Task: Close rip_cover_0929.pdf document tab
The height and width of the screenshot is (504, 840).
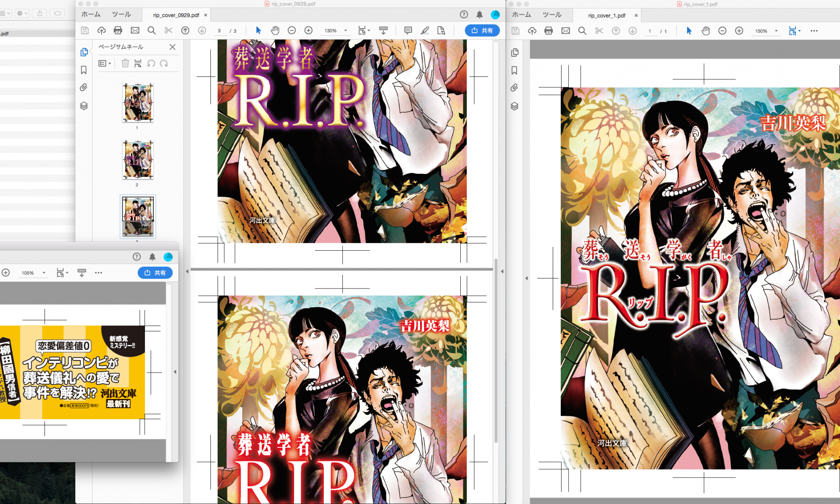Action: [x=205, y=15]
